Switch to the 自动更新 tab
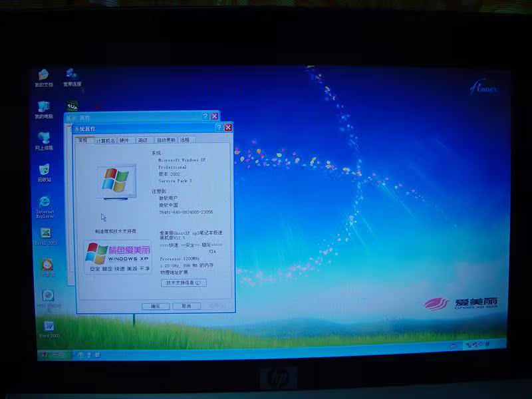The width and height of the screenshot is (532, 399). 166,140
